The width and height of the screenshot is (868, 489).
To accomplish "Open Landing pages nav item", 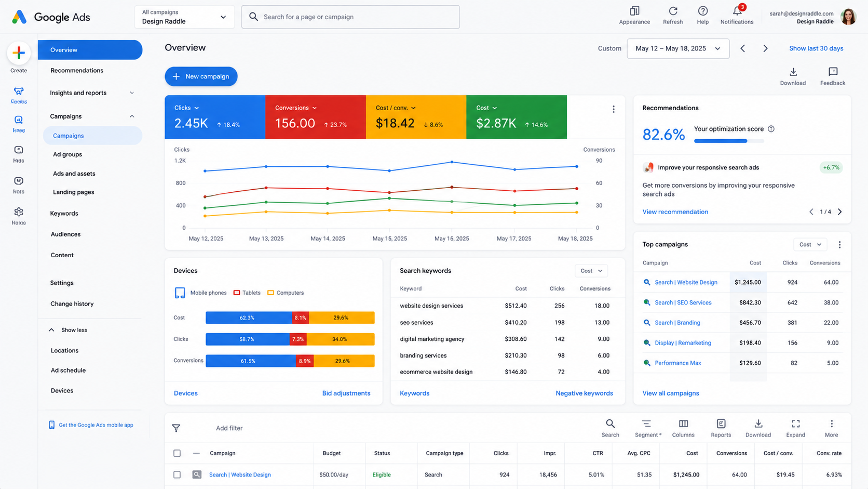I will 74,192.
